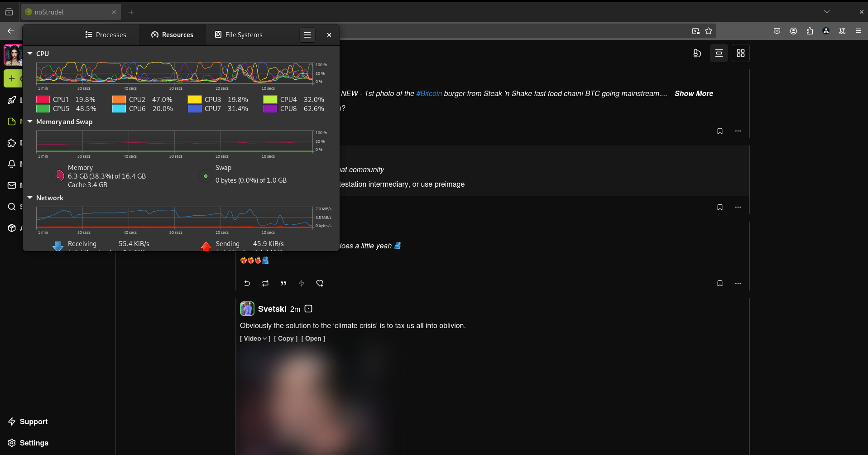Collapse the Memory and Swap section
Viewport: 868px width, 455px height.
click(x=30, y=121)
